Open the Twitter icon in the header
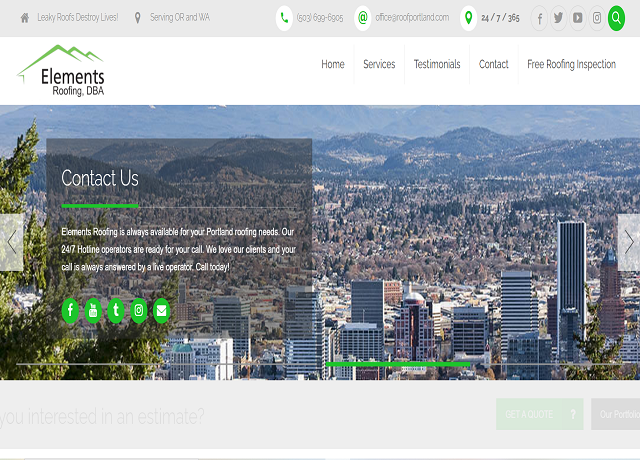 (x=559, y=17)
